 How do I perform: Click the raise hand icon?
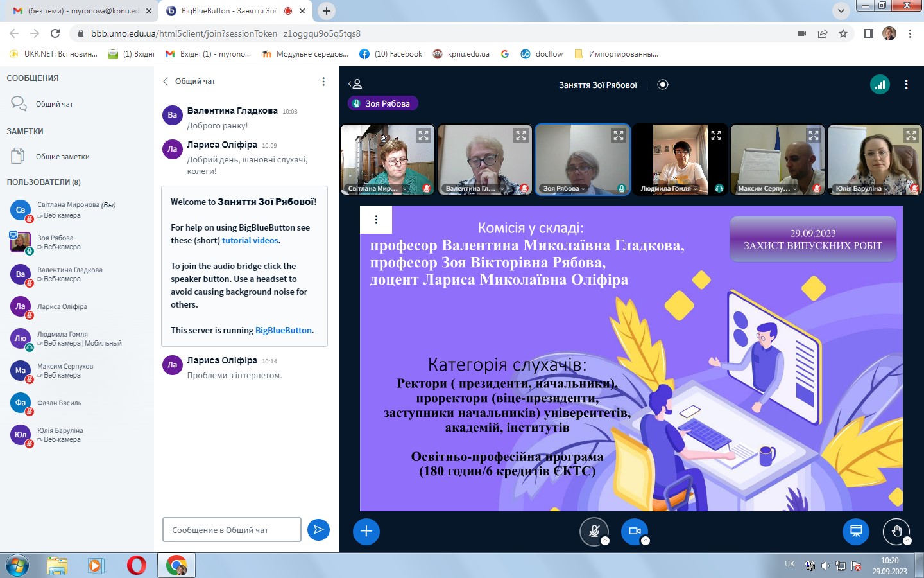tap(896, 531)
